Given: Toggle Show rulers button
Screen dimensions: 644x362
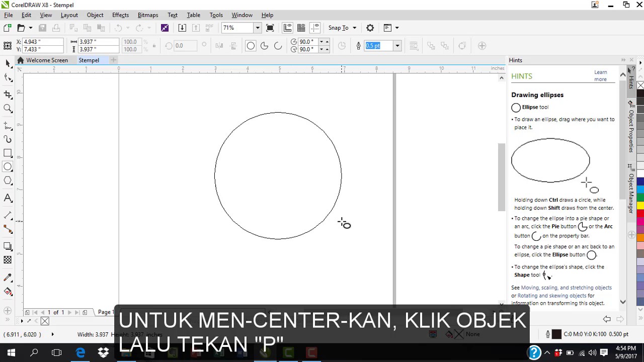Looking at the screenshot, I should click(287, 28).
